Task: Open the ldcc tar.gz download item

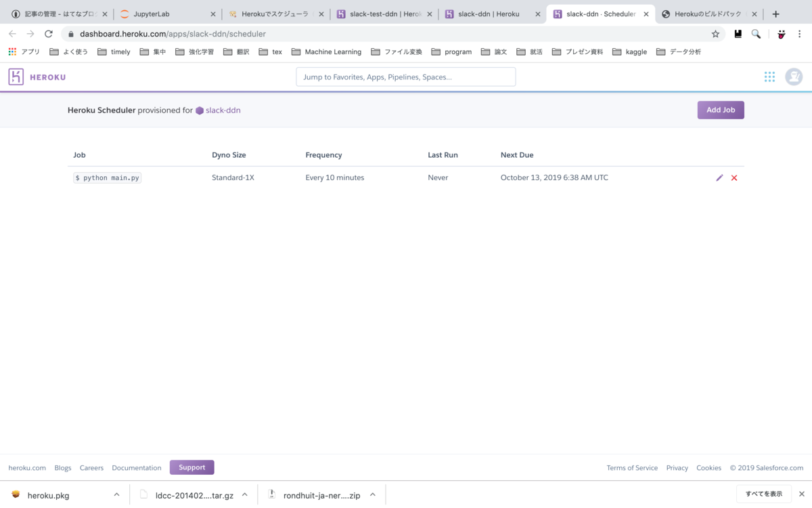Action: point(186,495)
